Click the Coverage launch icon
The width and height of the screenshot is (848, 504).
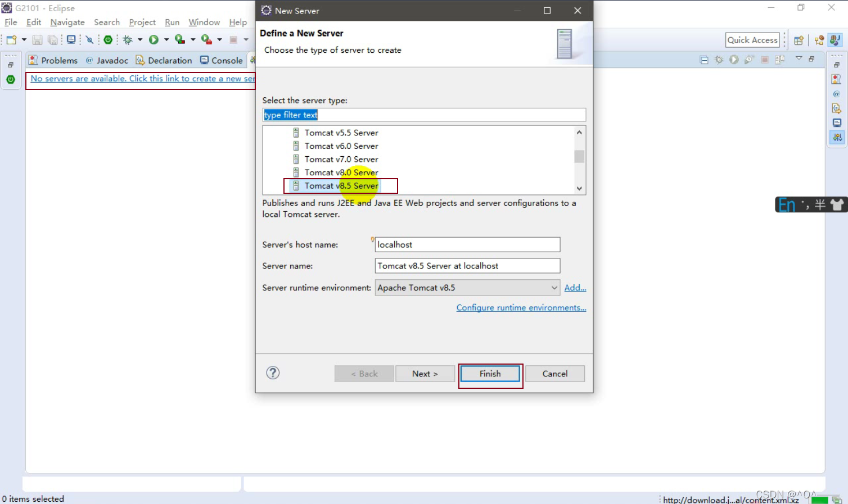180,39
